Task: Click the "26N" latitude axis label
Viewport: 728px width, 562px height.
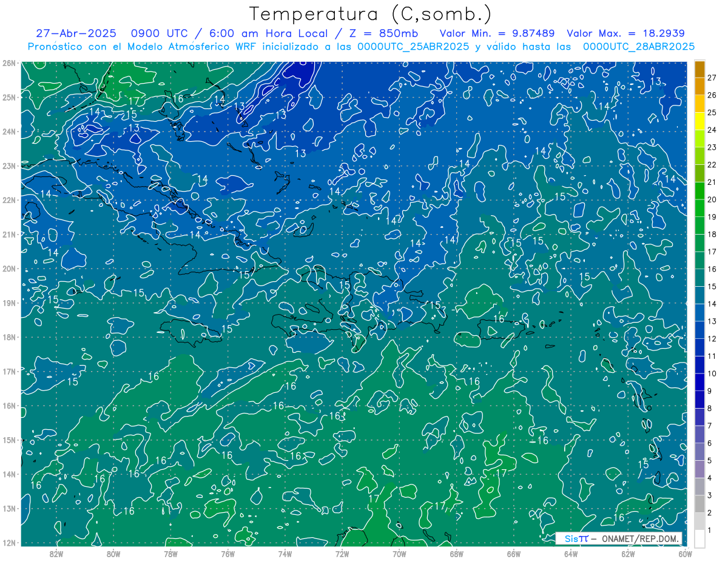Action: (9, 63)
